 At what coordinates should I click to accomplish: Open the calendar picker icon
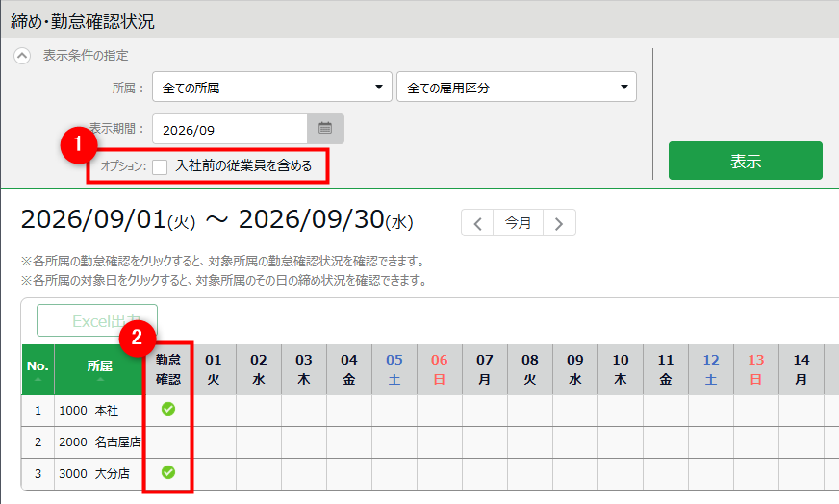click(325, 129)
